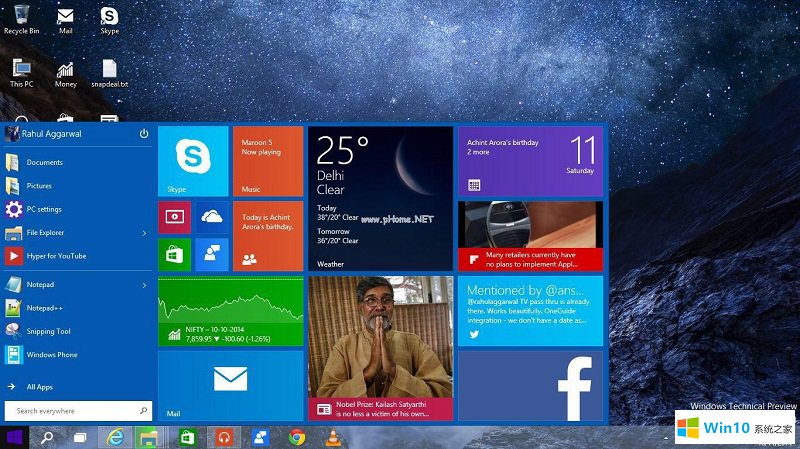Select Money desktop shortcut

65,74
